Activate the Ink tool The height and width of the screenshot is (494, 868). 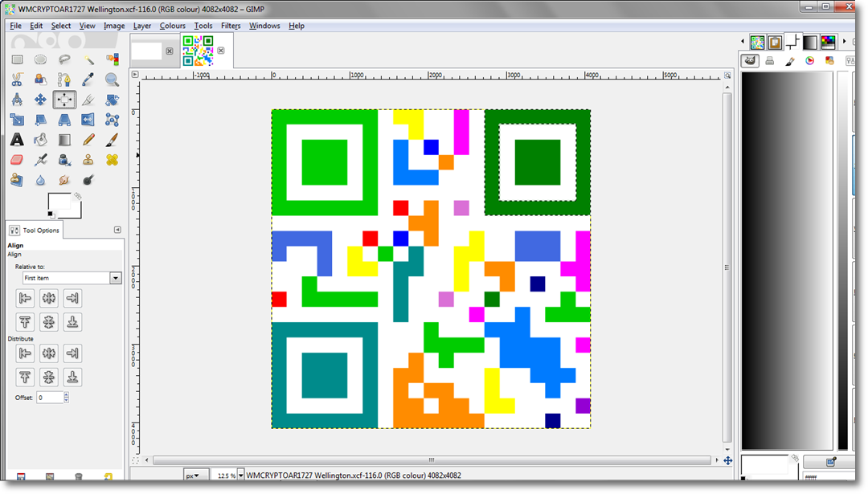coord(64,160)
